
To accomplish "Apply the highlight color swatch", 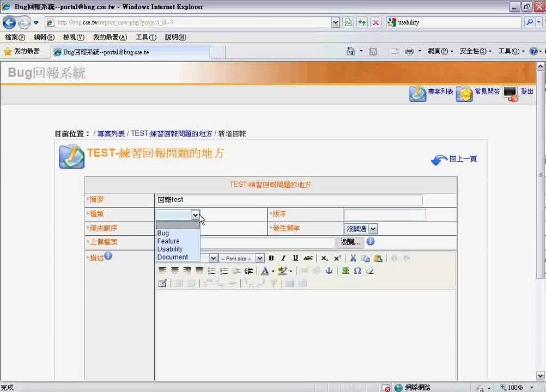I will pos(283,271).
